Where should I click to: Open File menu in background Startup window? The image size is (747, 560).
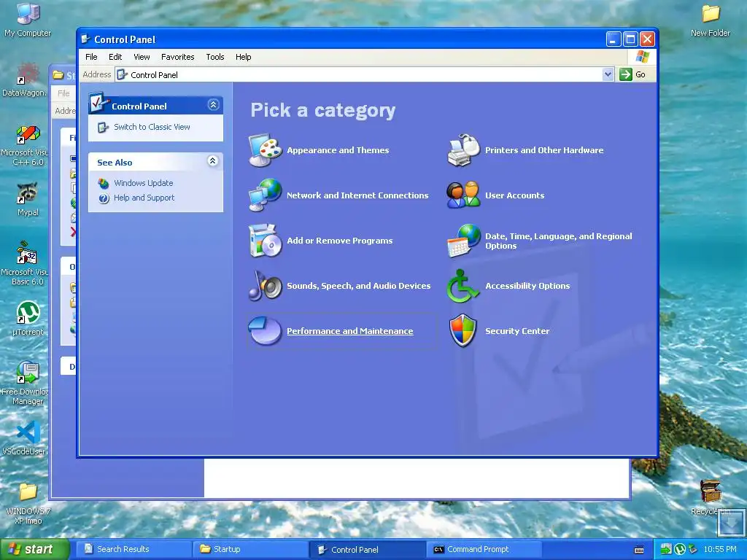[x=63, y=93]
